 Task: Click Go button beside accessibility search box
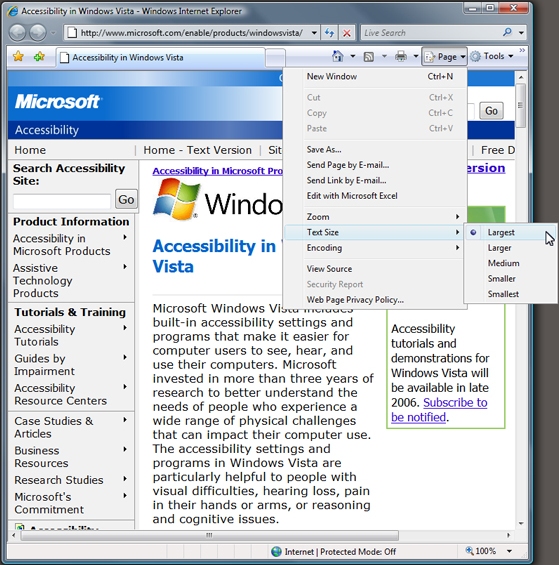click(x=126, y=199)
